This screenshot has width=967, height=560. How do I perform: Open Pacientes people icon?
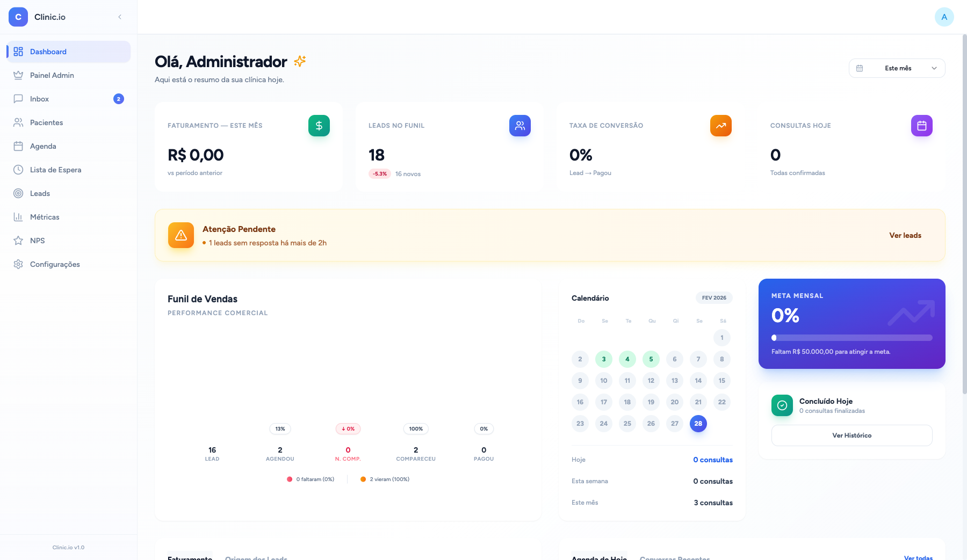coord(18,122)
